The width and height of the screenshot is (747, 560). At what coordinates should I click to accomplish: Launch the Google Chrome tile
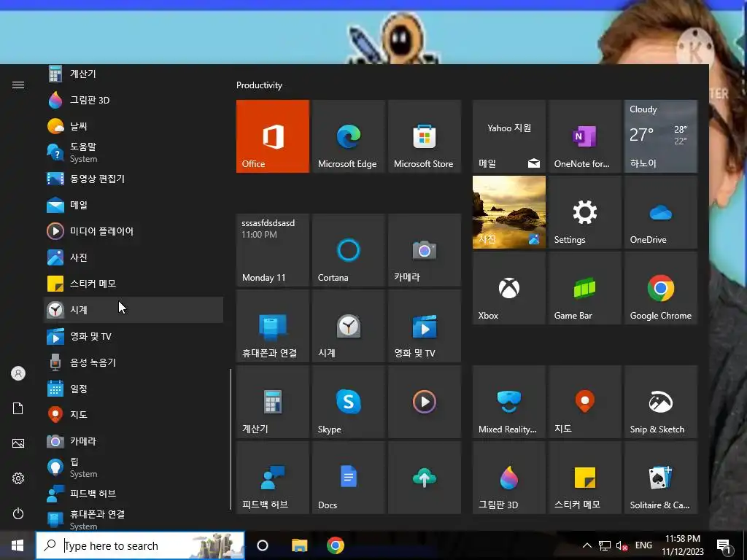(661, 288)
